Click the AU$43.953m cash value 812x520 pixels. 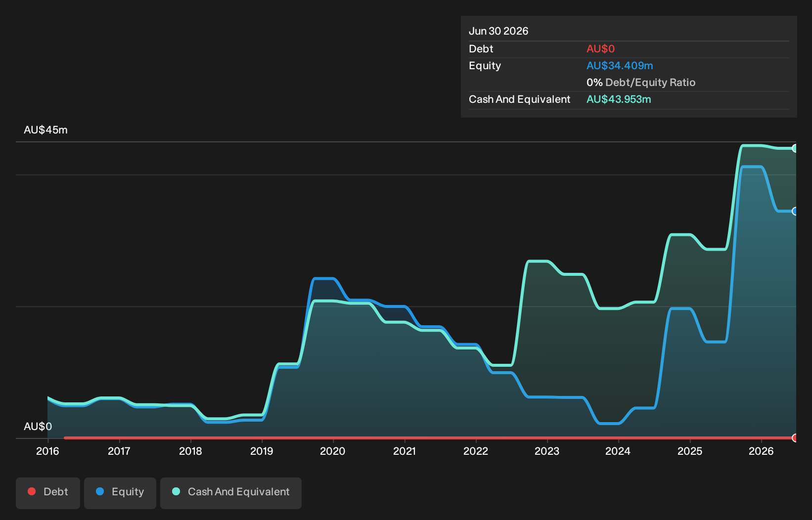(619, 99)
